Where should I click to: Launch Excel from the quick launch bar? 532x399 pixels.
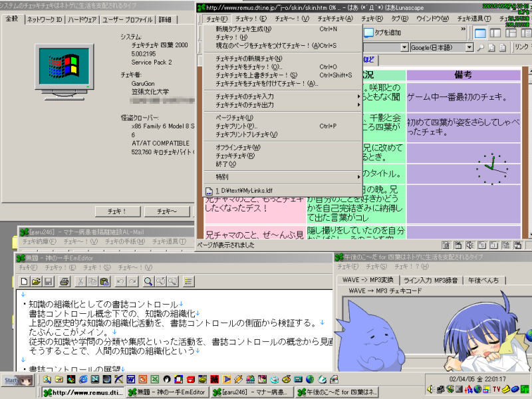click(155, 379)
